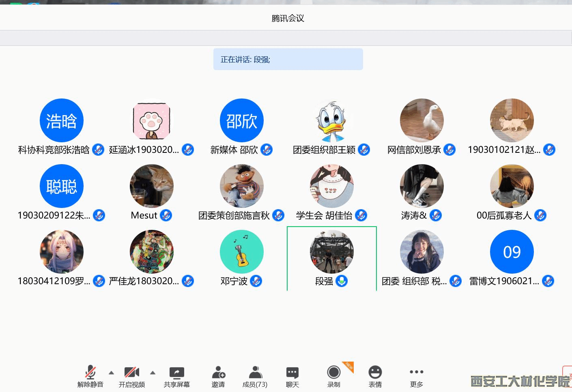Click the participant name 学生会 胡佳怡
Viewport: 572px width, 392px height.
(x=324, y=216)
